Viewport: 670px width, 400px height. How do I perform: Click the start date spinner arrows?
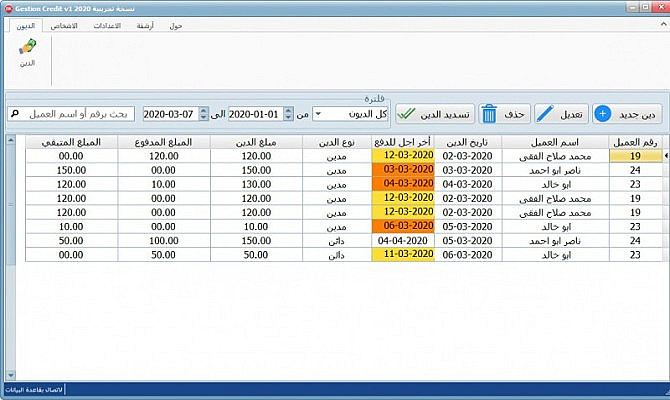(x=288, y=114)
